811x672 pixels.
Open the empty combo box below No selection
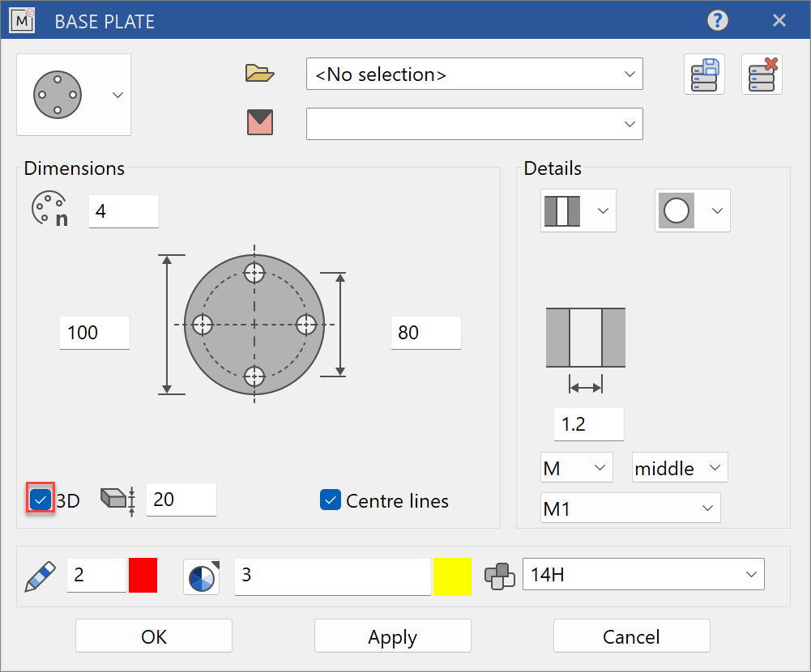[474, 124]
